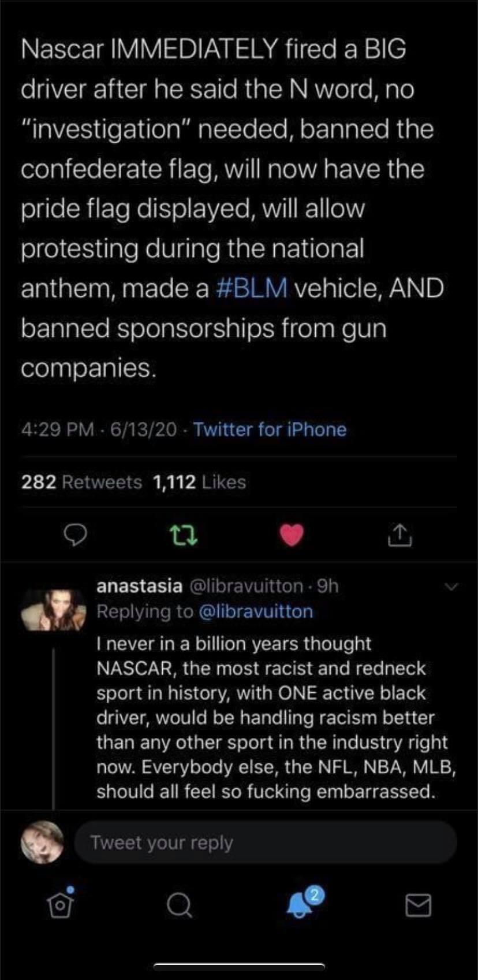View the 1,112 Likes list
The image size is (478, 980).
(199, 482)
